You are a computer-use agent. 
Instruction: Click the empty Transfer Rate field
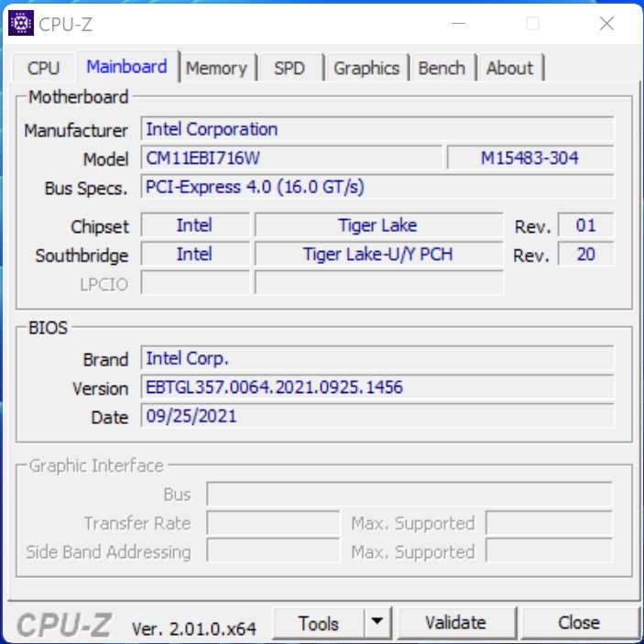273,523
